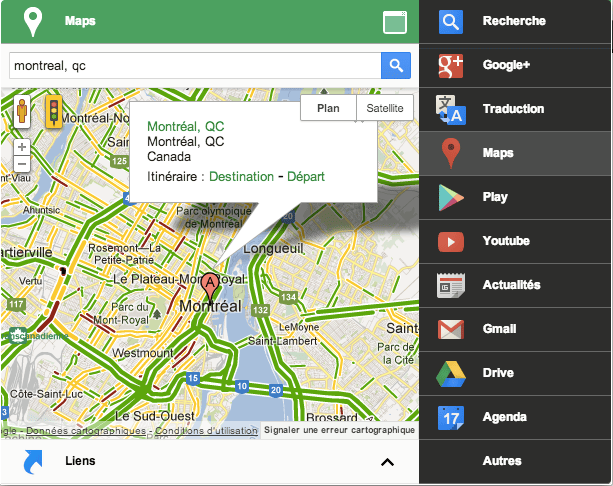Expand the Autres menu entry
The image size is (613, 486).
(x=514, y=461)
